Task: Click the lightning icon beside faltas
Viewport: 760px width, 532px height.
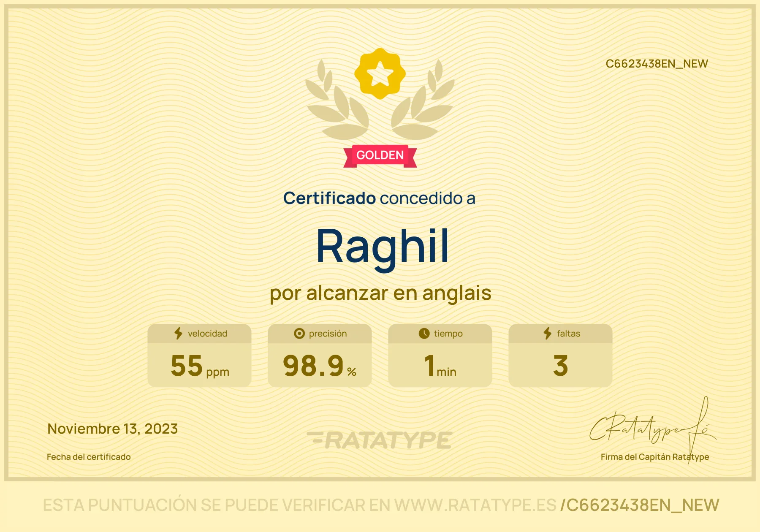Action: pos(548,334)
